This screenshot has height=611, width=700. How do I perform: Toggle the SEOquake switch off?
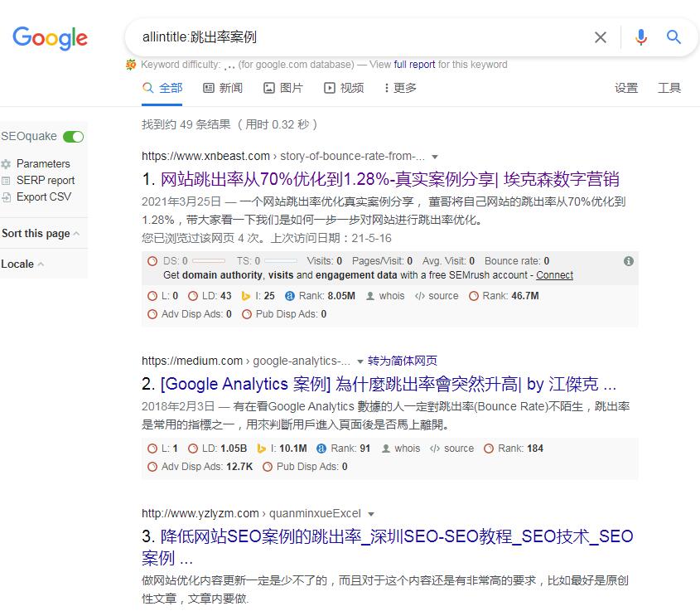[73, 137]
